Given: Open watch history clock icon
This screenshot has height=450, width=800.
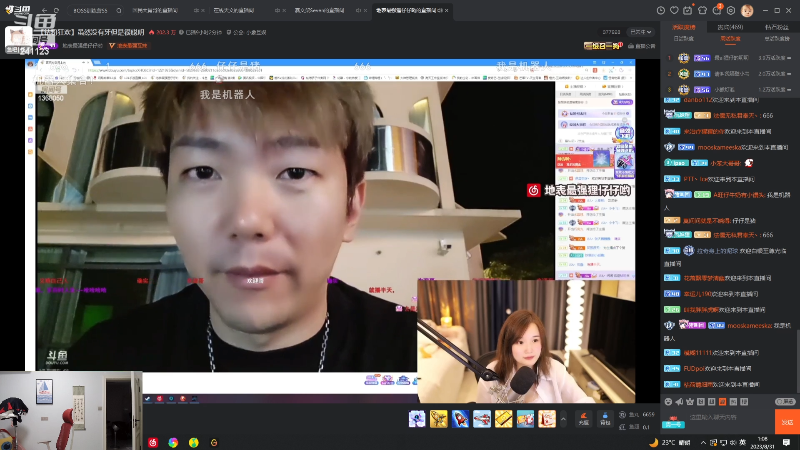Looking at the screenshot, I should pos(661,10).
